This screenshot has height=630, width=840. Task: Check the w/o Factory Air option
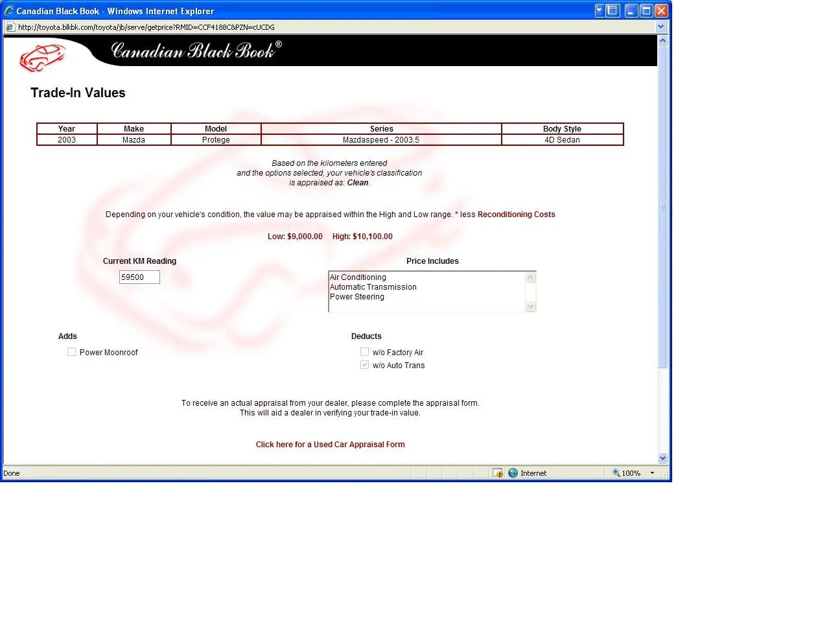pyautogui.click(x=365, y=352)
